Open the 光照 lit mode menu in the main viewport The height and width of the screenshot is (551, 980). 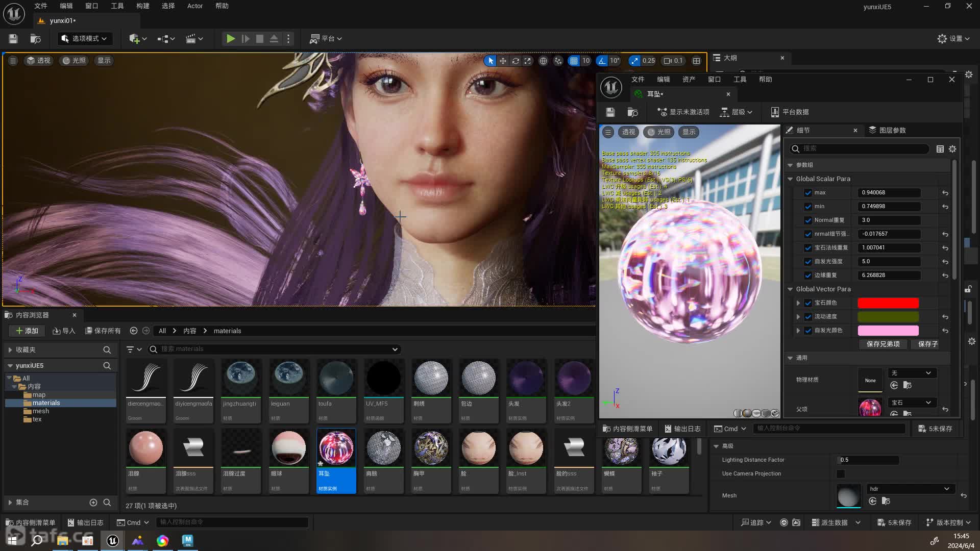pyautogui.click(x=74, y=61)
